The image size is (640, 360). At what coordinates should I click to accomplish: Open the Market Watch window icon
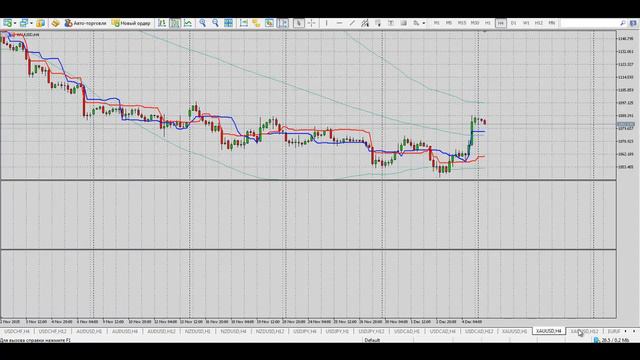click(x=40, y=23)
